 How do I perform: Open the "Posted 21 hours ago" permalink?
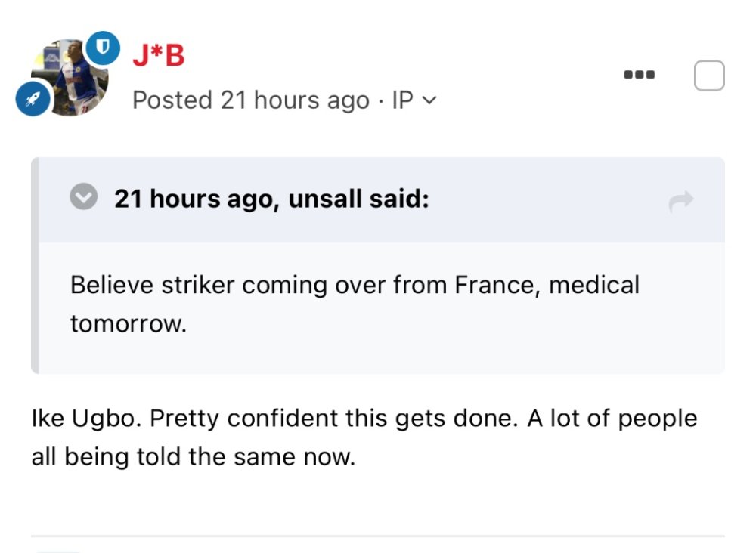(x=251, y=100)
